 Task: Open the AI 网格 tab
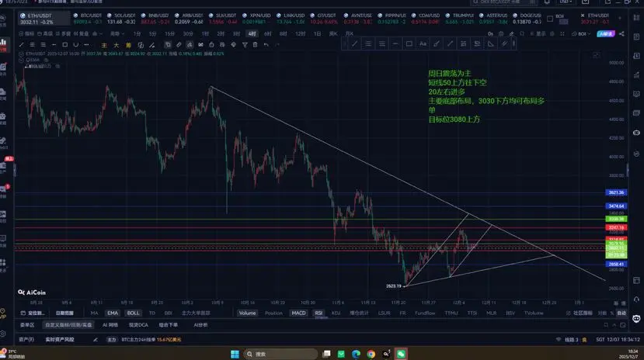point(110,325)
